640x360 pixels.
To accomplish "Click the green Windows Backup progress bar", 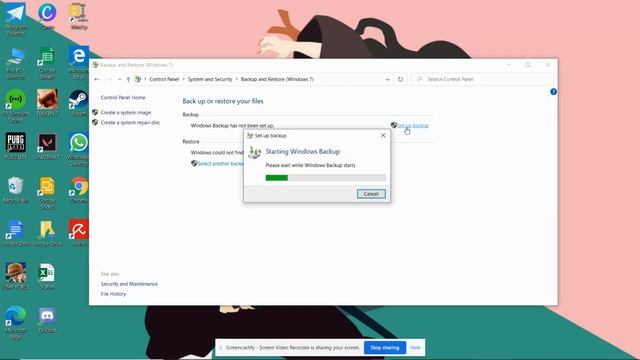I will coord(325,178).
